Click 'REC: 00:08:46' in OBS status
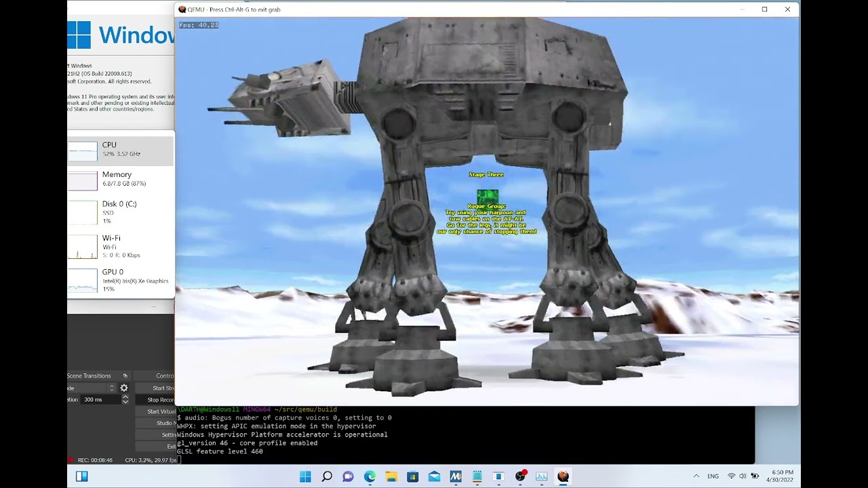Image resolution: width=868 pixels, height=488 pixels. click(95, 460)
